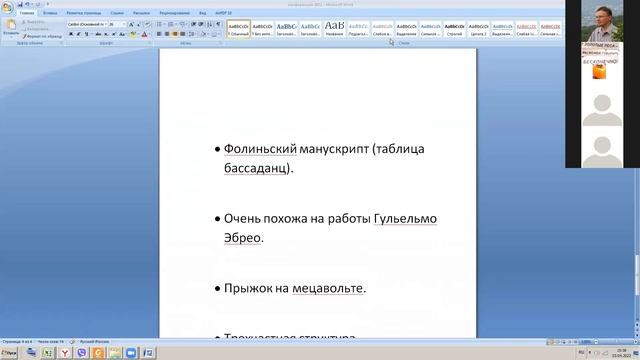
Task: Activate the Format Painter brush
Action: pos(42,36)
